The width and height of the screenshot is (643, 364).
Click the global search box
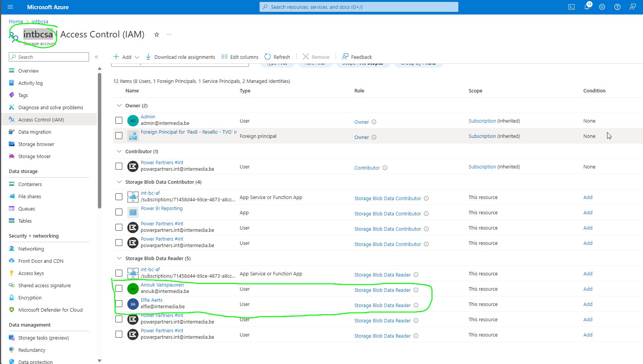(359, 7)
